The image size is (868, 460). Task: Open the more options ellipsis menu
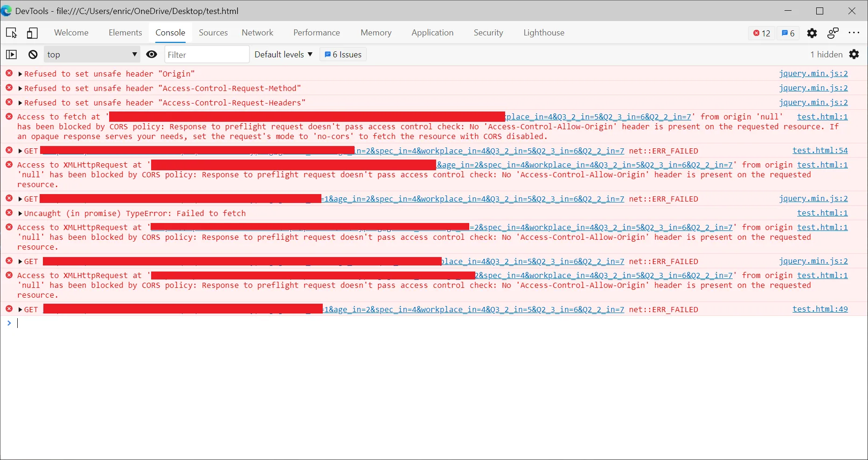(854, 33)
